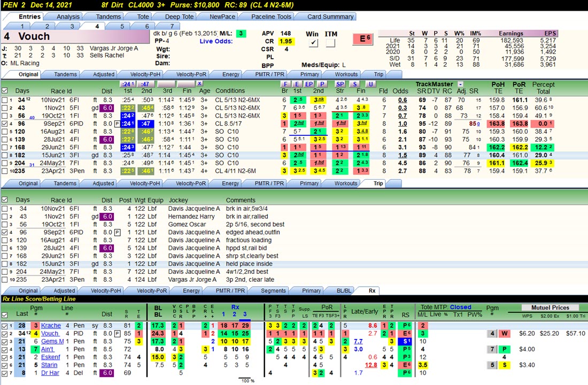Screen dimensions: 588x385
Task: Open the Card Summmary tab
Action: pyautogui.click(x=330, y=17)
